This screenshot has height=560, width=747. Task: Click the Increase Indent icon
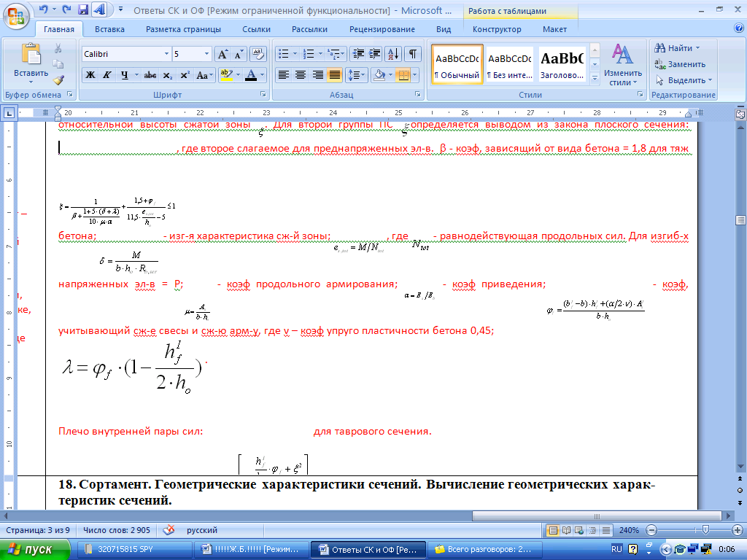(374, 54)
